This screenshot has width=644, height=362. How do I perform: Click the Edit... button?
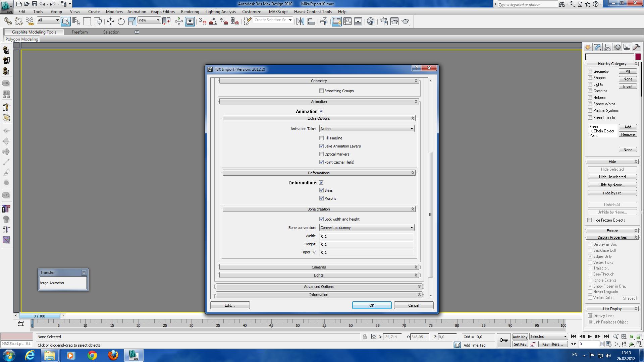pyautogui.click(x=230, y=305)
